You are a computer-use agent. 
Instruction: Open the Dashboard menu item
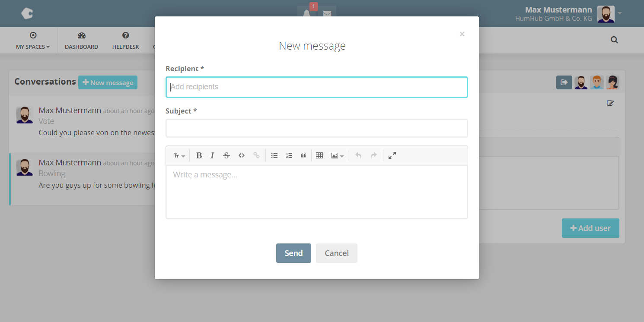click(x=81, y=41)
